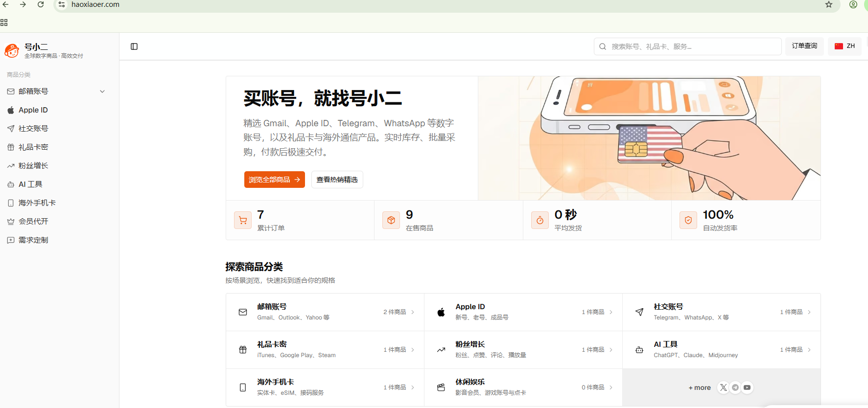Viewport: 868px width, 408px height.
Task: Open the 粉丝增长 category card
Action: [x=523, y=350]
